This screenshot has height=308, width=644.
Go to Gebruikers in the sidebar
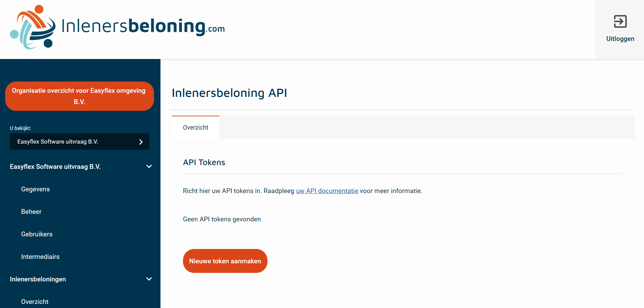coord(37,234)
